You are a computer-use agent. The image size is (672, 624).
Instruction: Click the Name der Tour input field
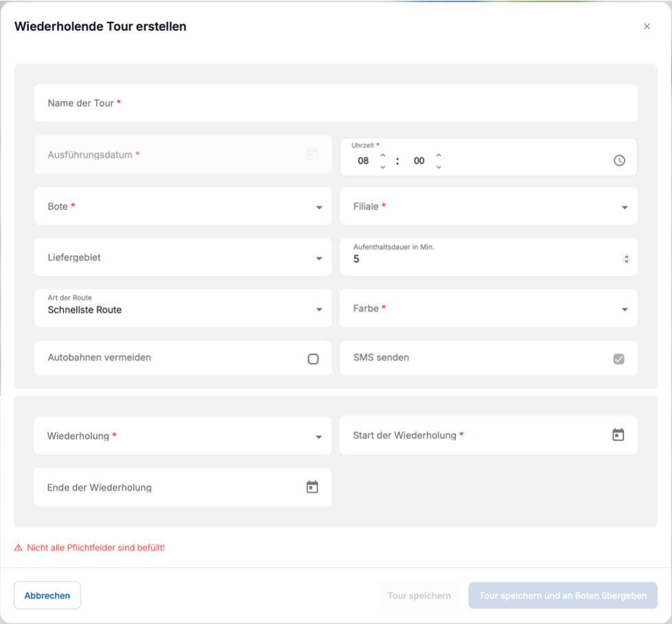(x=335, y=103)
